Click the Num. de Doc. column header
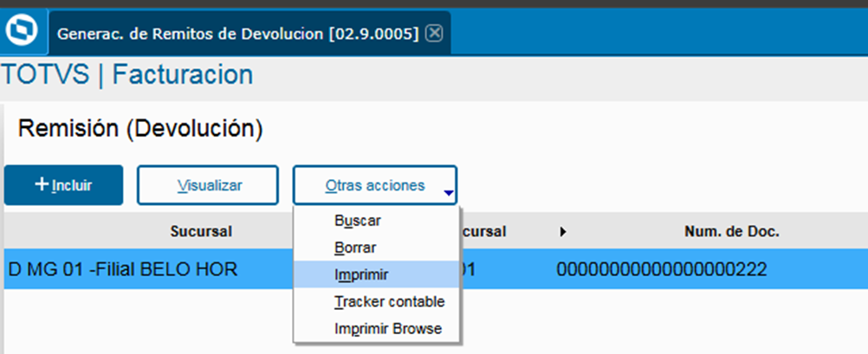 coord(732,232)
